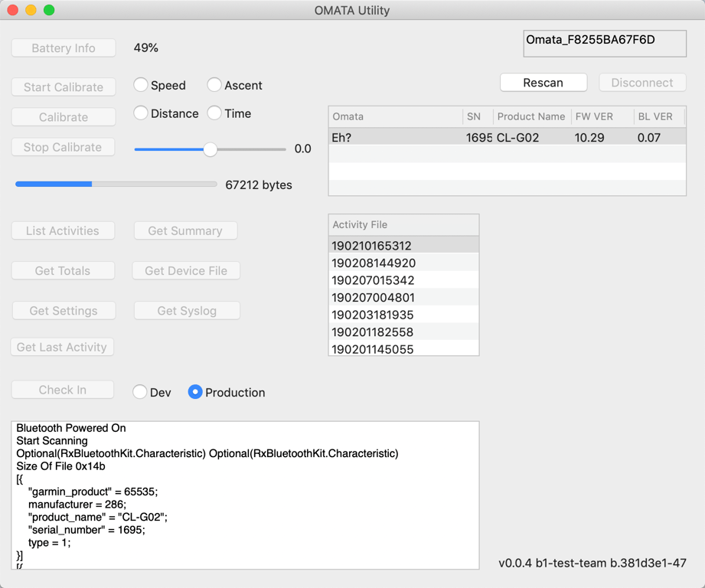705x588 pixels.
Task: Click the 0.07 bootloader version cell
Action: click(649, 138)
